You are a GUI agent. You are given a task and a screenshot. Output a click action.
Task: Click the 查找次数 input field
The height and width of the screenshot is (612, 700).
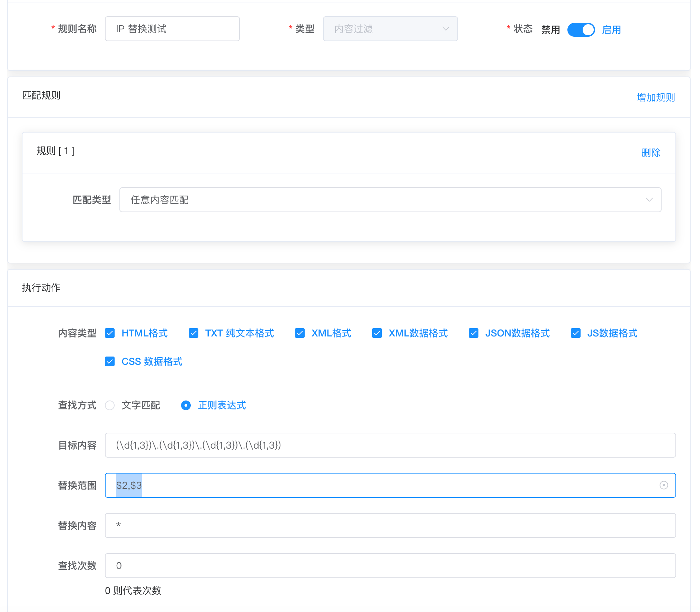[390, 566]
